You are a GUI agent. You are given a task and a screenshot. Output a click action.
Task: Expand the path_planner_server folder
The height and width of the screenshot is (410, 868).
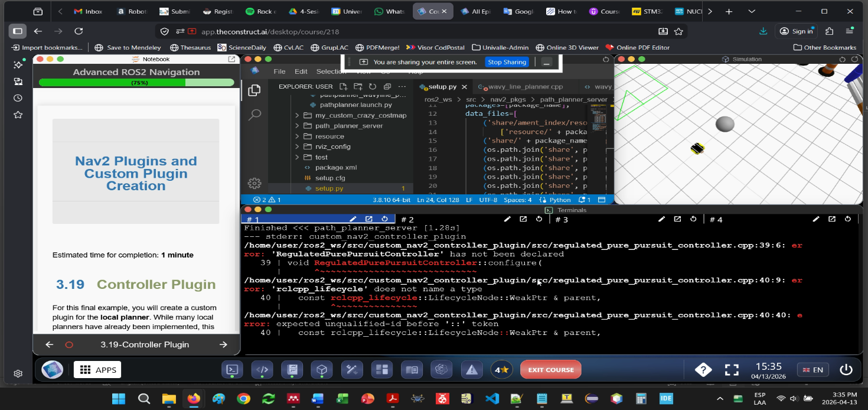point(348,126)
